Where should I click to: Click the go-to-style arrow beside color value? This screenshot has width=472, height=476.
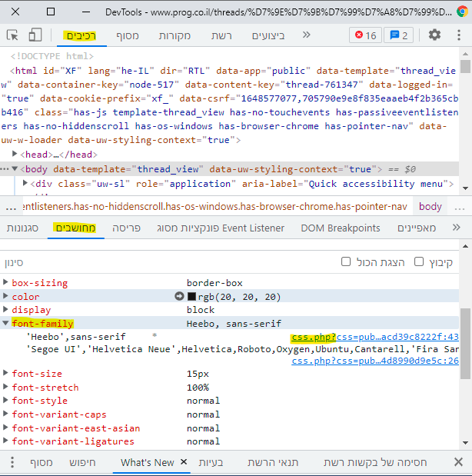[179, 296]
